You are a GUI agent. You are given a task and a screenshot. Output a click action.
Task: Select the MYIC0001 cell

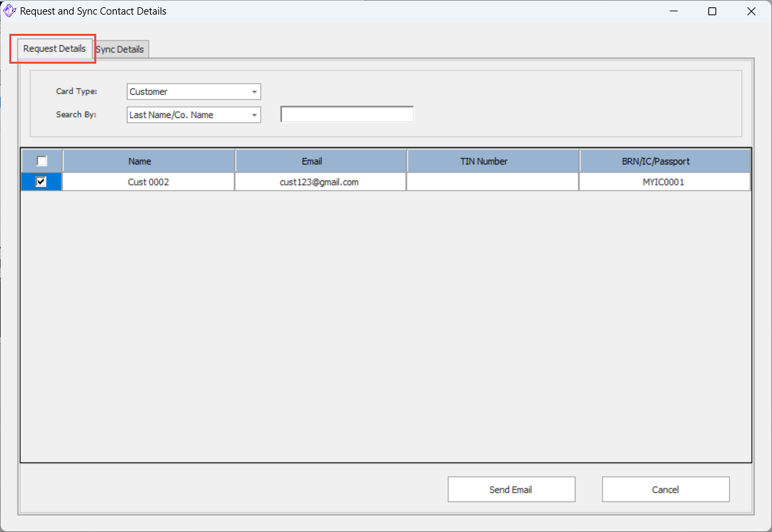click(x=664, y=182)
